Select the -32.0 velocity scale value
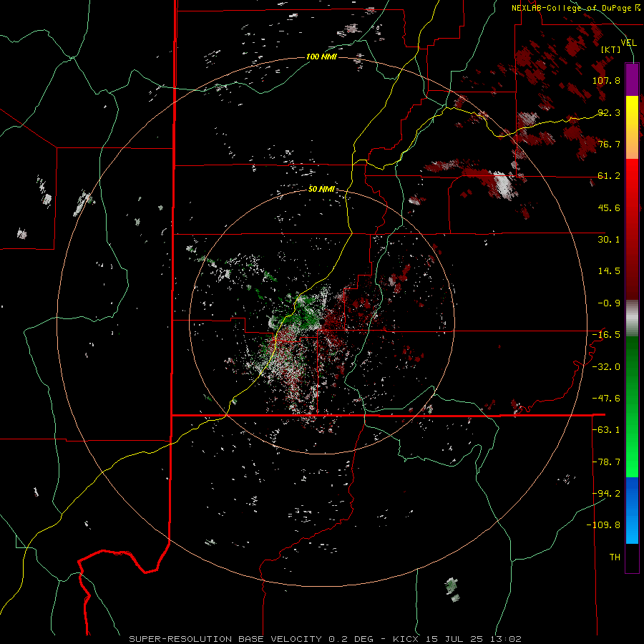Image resolution: width=644 pixels, height=644 pixels. [606, 367]
